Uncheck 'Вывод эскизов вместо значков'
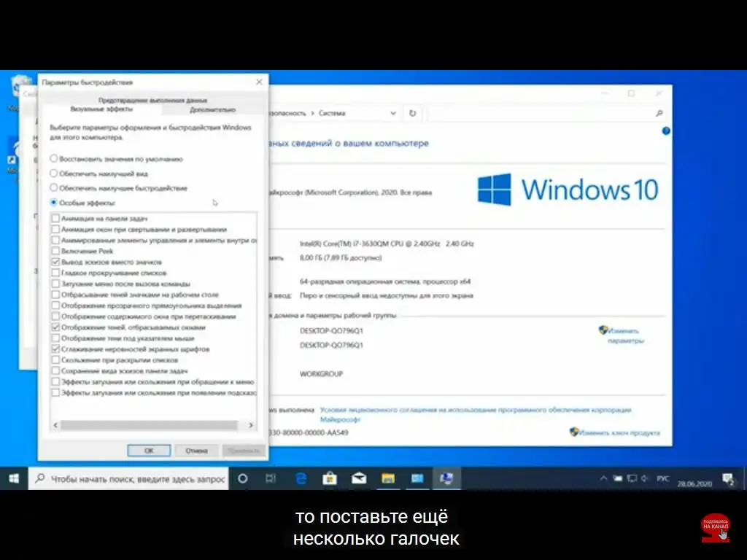This screenshot has height=560, width=747. pyautogui.click(x=55, y=262)
